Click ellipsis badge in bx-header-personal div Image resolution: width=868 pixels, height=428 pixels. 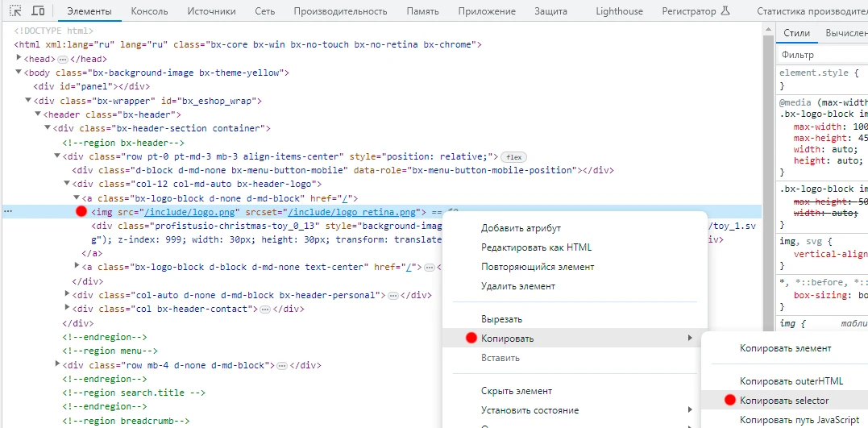[393, 296]
